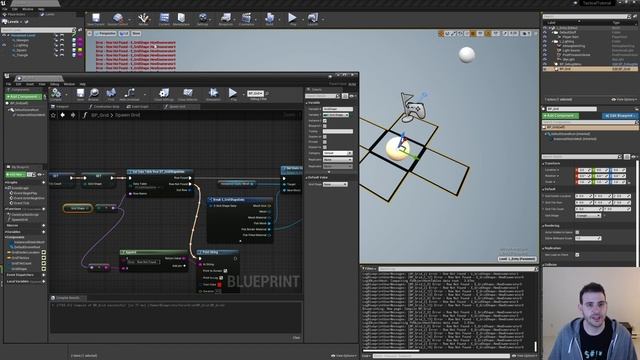Click Edit Blueprint in level Details panel
The image size is (640, 360).
pyautogui.click(x=620, y=116)
